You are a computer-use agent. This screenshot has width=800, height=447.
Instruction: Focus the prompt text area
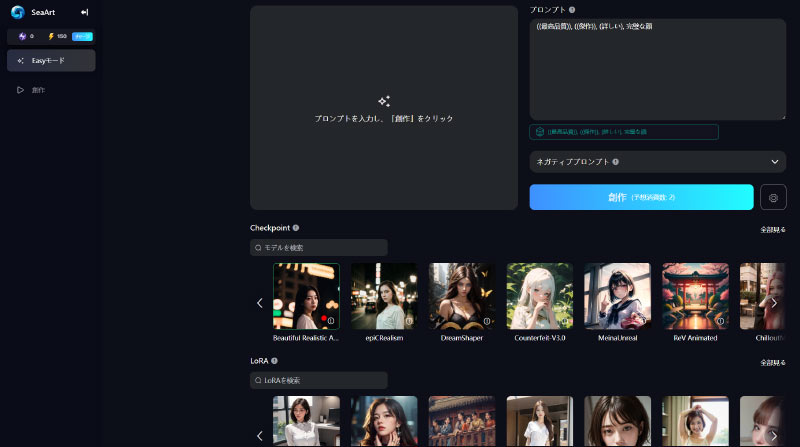[658, 69]
